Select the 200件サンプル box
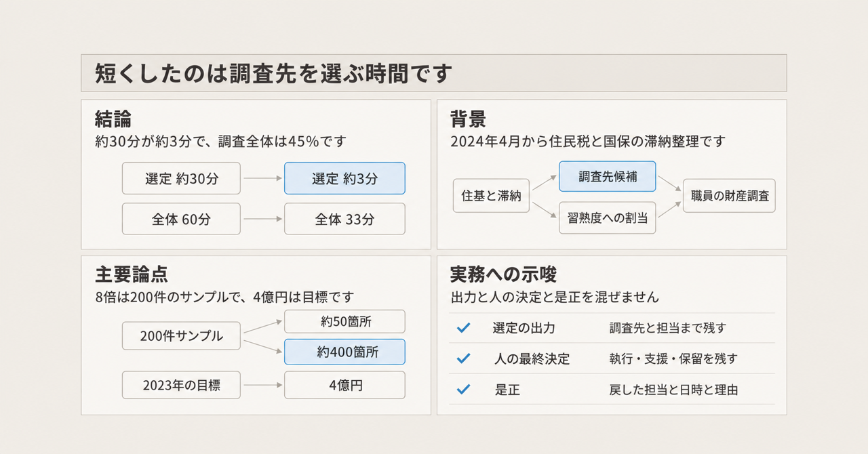 182,335
